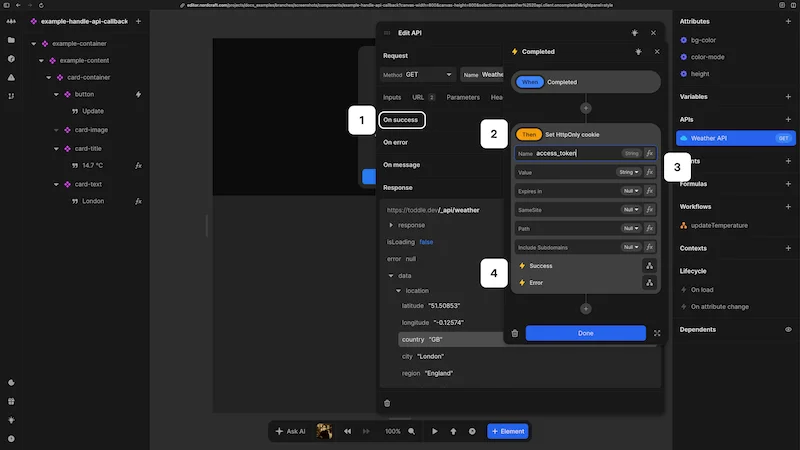Viewport: 800px width, 450px height.
Task: Click the play preview icon in bottom toolbar
Action: pos(435,431)
